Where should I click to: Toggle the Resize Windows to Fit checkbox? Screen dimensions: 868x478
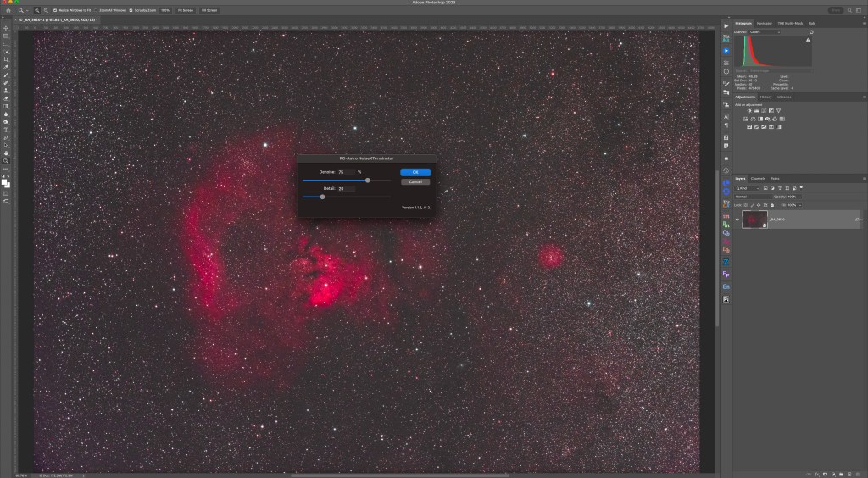[55, 10]
